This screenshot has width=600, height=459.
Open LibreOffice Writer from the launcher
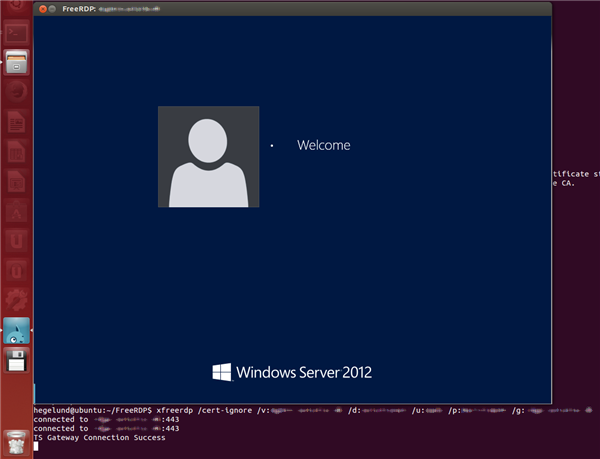16,122
